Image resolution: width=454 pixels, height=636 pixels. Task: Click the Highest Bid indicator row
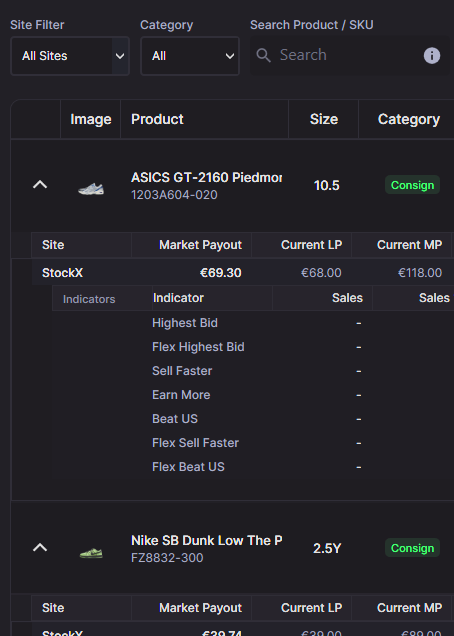(x=185, y=323)
